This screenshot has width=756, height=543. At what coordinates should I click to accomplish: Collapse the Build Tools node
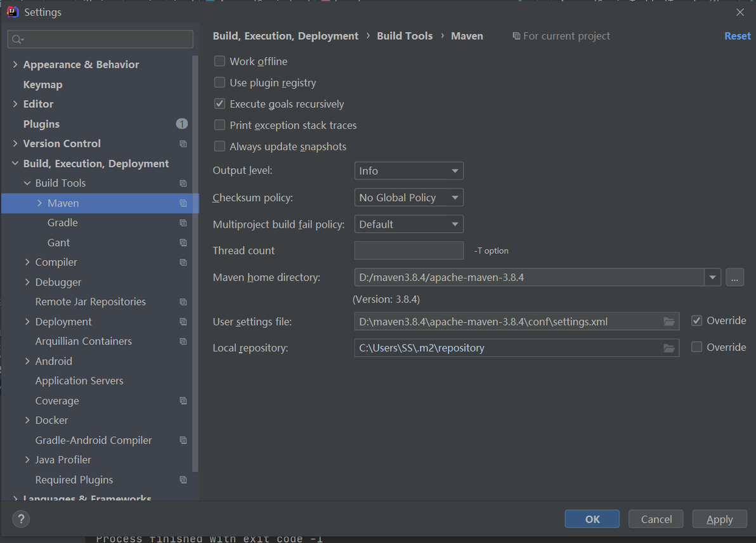click(27, 183)
